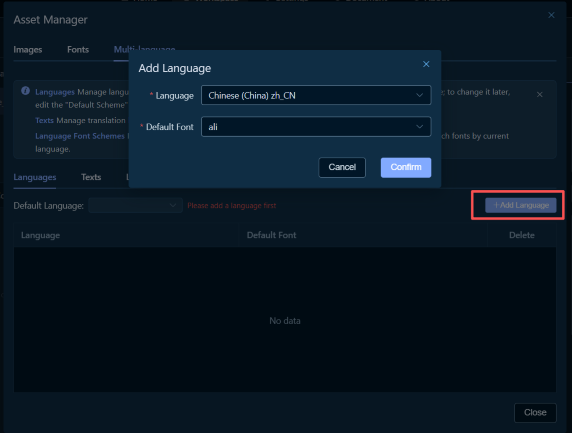Viewport: 572px width, 433px height.
Task: Click the Texts link in info banner
Action: point(45,120)
